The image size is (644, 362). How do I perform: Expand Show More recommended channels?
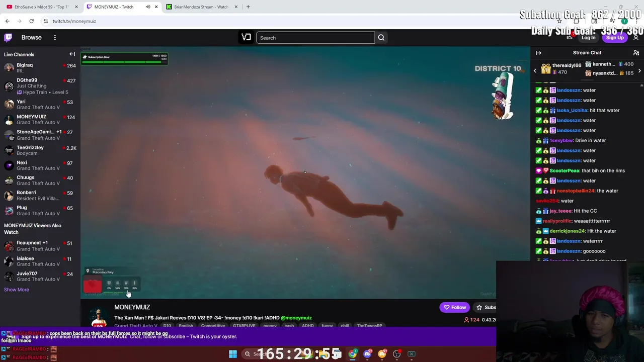[17, 290]
